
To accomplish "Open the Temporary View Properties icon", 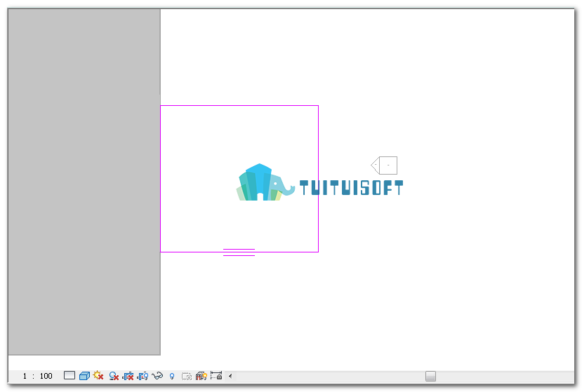I will 187,377.
